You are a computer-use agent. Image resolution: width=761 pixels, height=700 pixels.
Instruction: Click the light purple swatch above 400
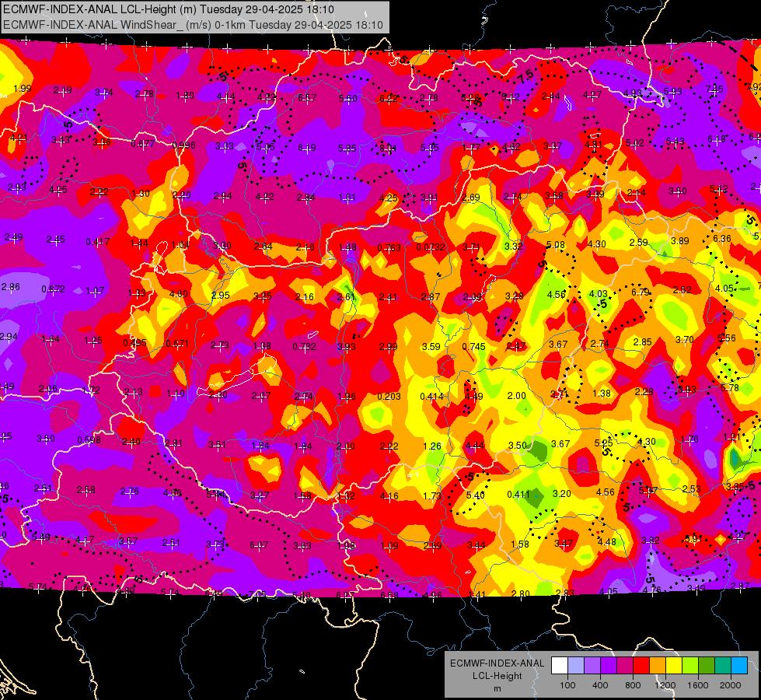592,666
